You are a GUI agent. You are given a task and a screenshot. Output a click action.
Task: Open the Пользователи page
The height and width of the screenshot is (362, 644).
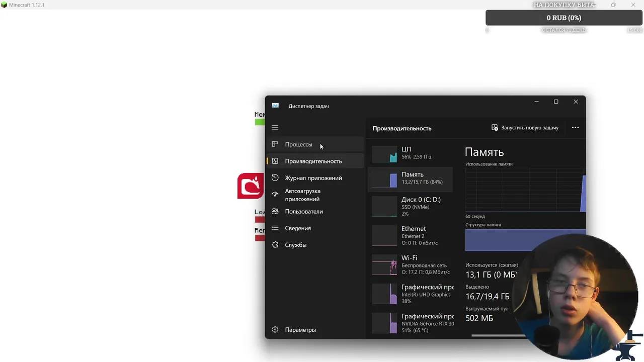point(315,211)
